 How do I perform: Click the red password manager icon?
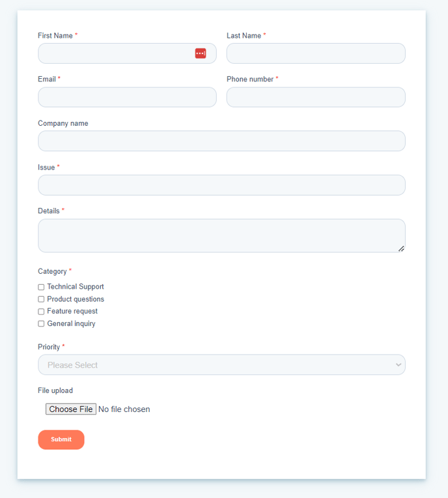201,53
